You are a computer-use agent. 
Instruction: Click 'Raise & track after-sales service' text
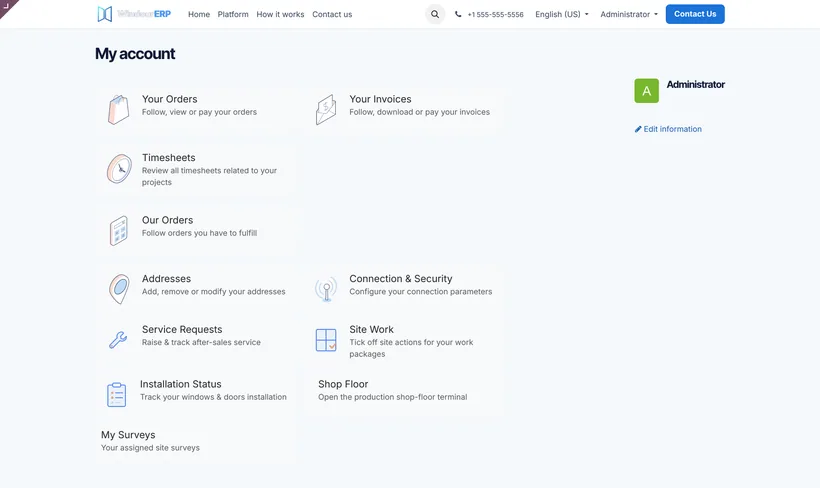click(x=201, y=342)
